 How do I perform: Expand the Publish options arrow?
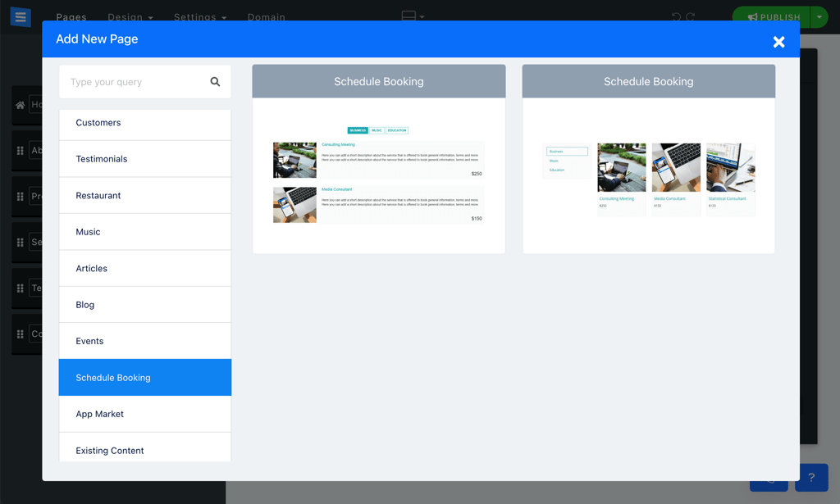click(x=819, y=17)
